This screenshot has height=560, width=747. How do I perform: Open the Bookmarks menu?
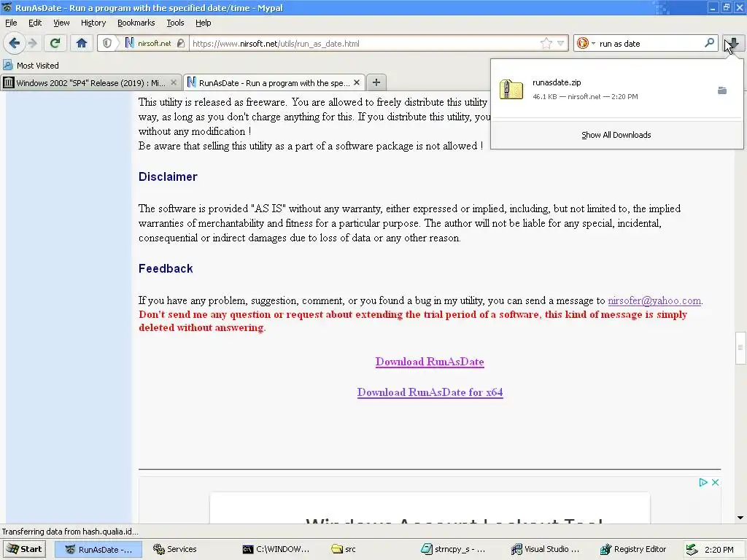coord(136,23)
